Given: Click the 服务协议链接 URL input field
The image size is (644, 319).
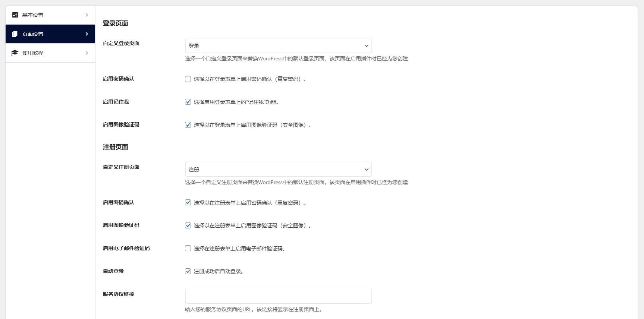Looking at the screenshot, I should click(278, 296).
